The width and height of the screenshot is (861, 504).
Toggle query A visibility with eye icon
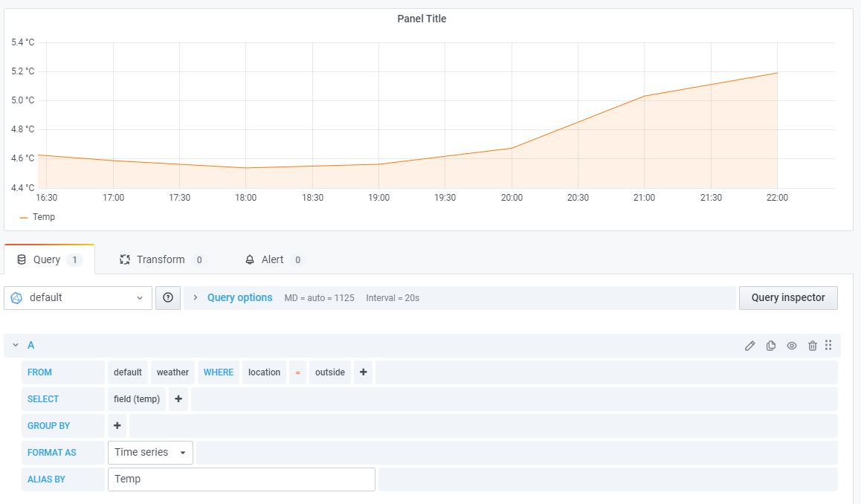click(x=792, y=346)
